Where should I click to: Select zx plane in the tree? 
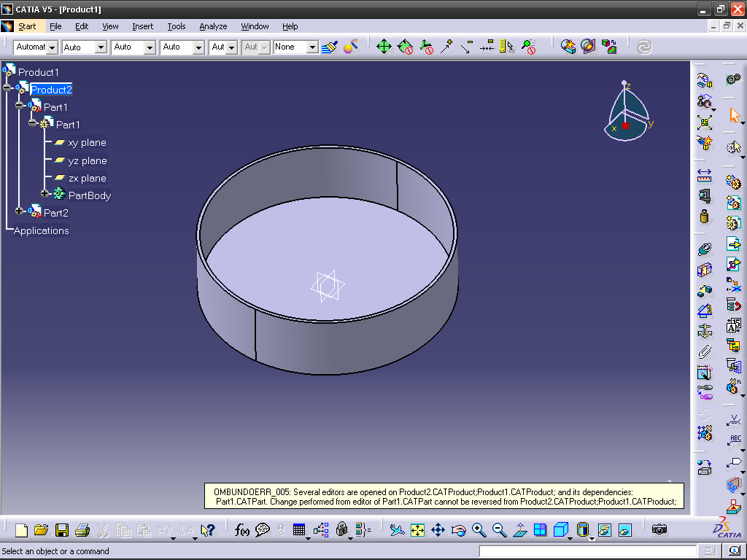[88, 178]
